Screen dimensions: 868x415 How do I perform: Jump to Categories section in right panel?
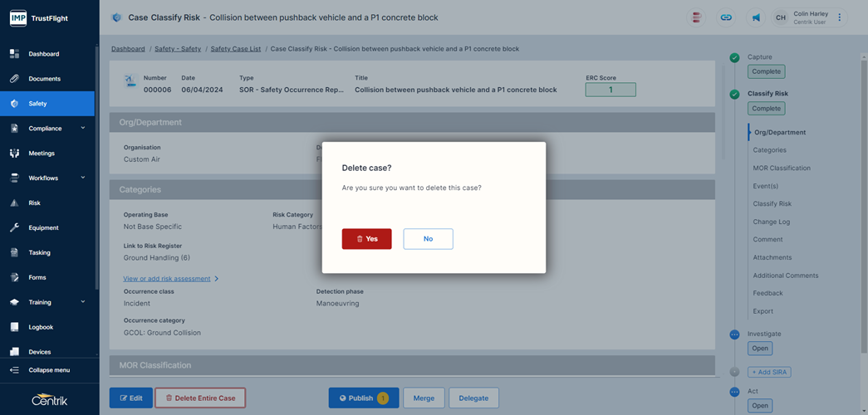769,150
